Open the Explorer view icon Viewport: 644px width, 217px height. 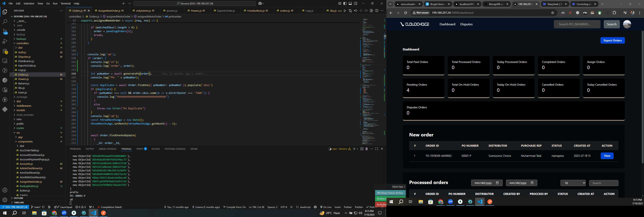tap(5, 12)
